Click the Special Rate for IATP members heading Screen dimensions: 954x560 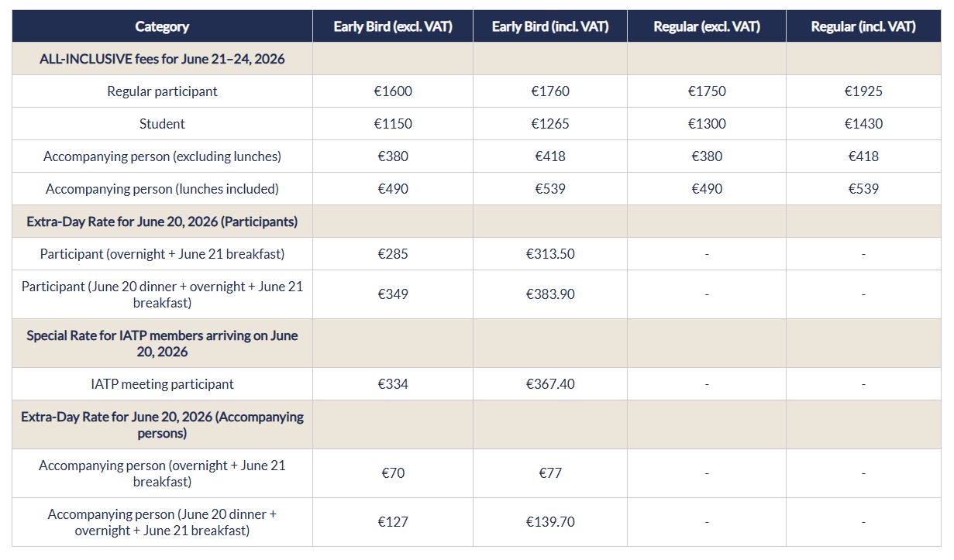coord(162,343)
